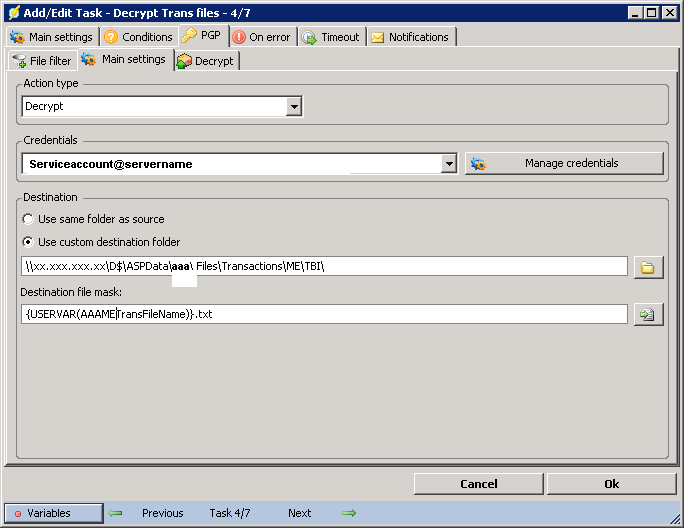Select Use custom destination folder option
This screenshot has height=528, width=684.
coord(28,242)
